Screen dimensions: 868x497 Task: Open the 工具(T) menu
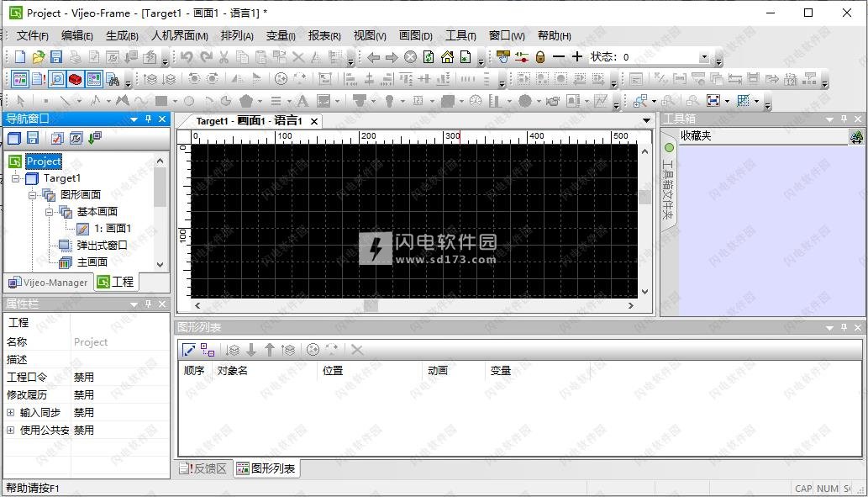460,36
